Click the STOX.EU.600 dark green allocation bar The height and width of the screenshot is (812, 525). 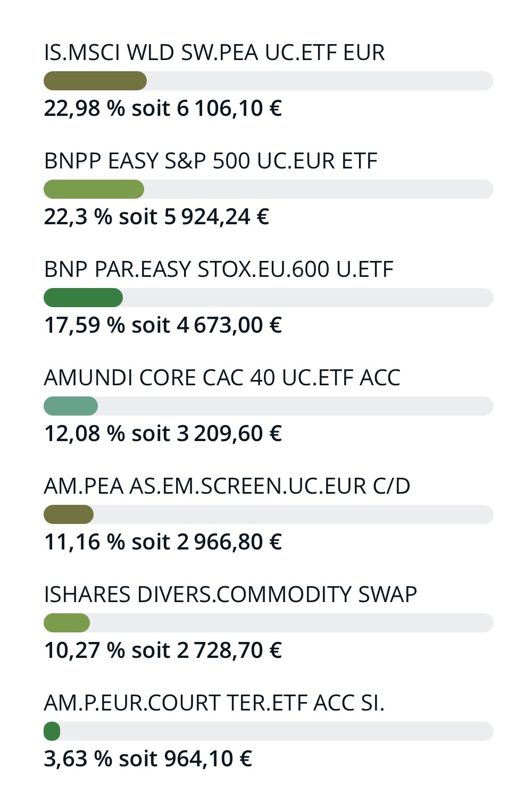(83, 298)
